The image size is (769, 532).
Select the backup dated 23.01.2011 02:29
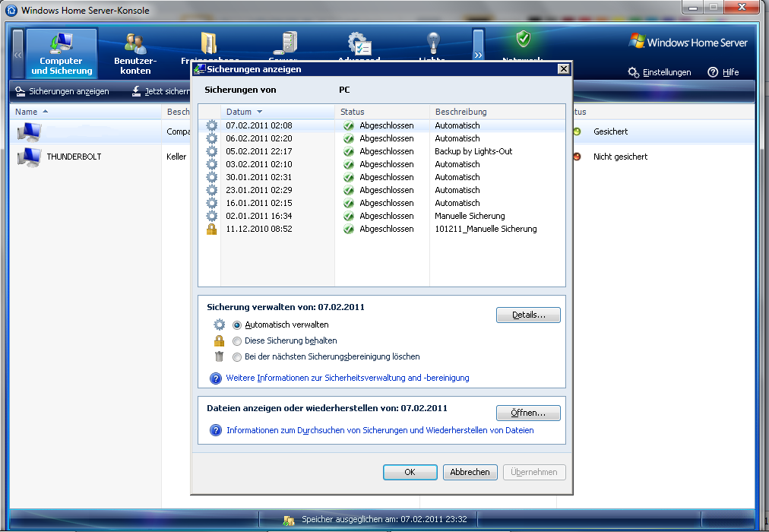coord(381,190)
